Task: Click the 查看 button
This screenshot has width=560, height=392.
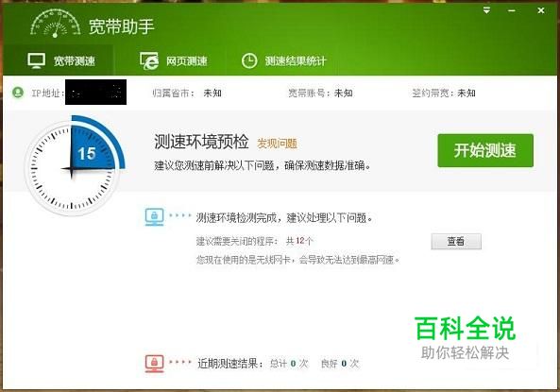Action: pos(456,242)
